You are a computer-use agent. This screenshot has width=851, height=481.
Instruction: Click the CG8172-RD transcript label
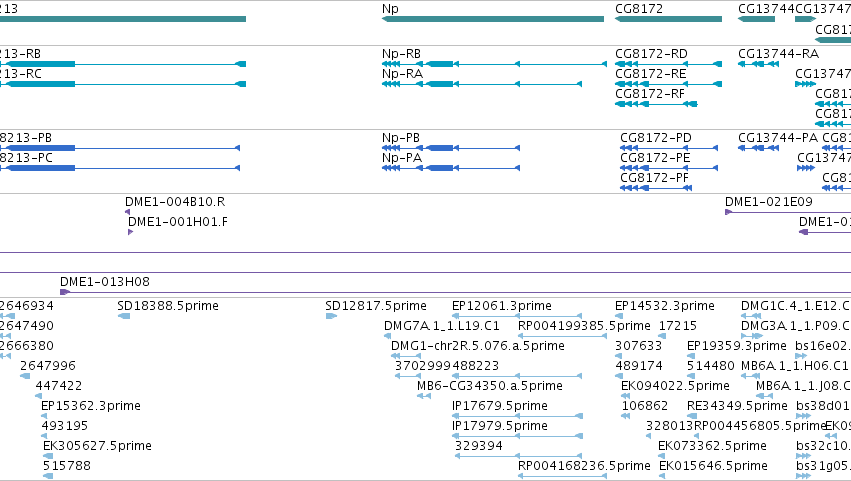651,54
